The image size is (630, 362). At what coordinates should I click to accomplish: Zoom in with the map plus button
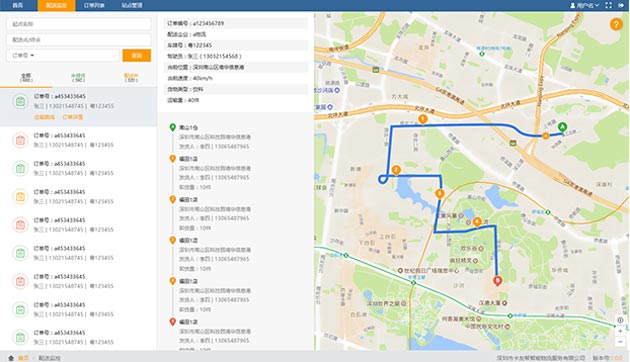click(620, 331)
